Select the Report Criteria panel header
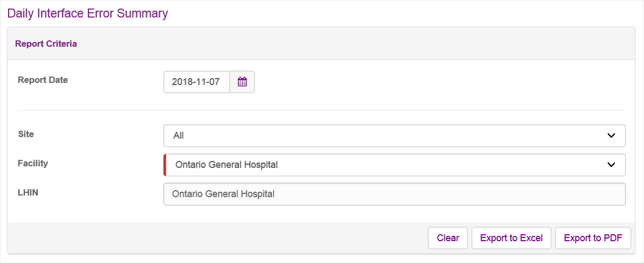The image size is (644, 263). (321, 44)
